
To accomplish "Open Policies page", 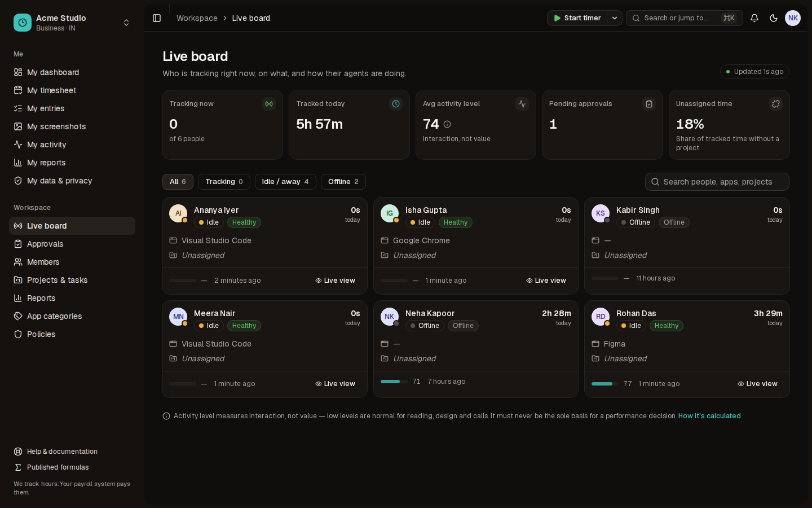I will [x=72, y=334].
